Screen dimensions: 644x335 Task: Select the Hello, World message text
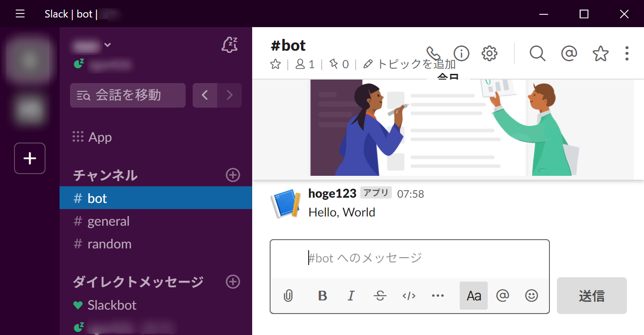point(342,213)
